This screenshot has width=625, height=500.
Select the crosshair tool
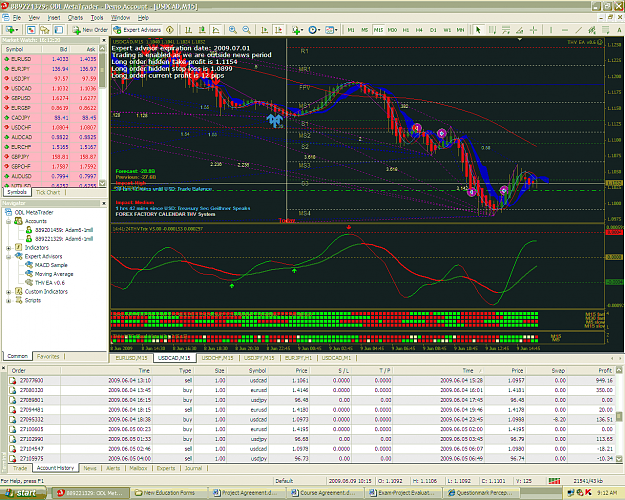533,30
